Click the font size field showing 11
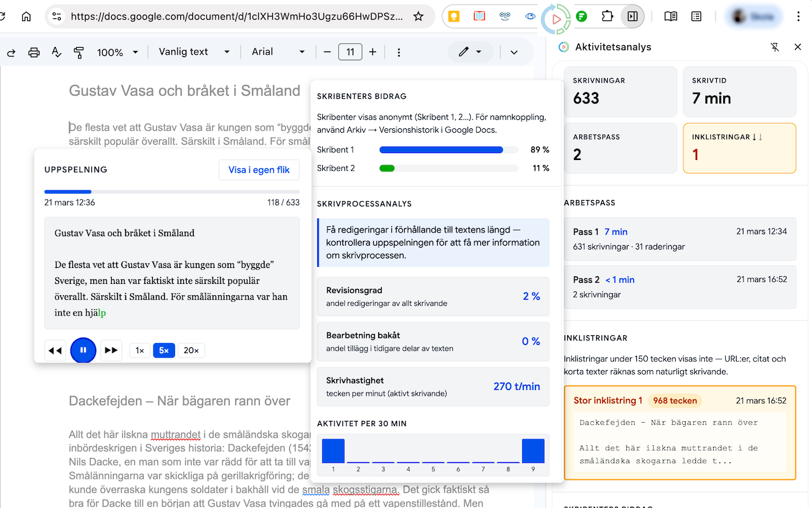Image resolution: width=812 pixels, height=508 pixels. click(350, 52)
